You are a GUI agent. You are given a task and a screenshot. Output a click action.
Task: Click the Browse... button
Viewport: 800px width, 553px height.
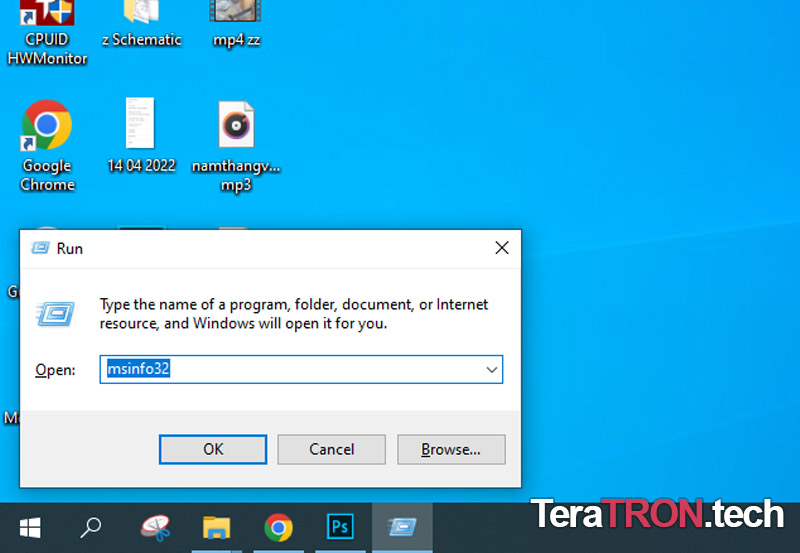pyautogui.click(x=451, y=449)
